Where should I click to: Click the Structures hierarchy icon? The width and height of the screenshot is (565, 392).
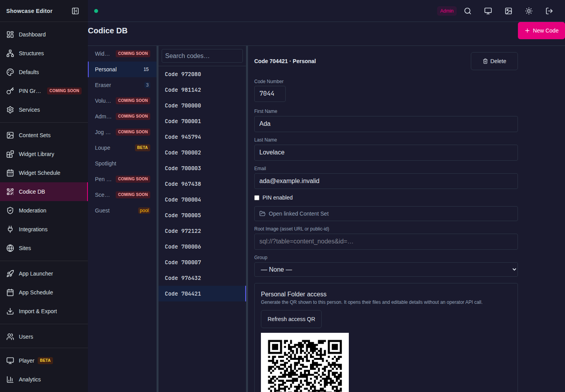(10, 53)
